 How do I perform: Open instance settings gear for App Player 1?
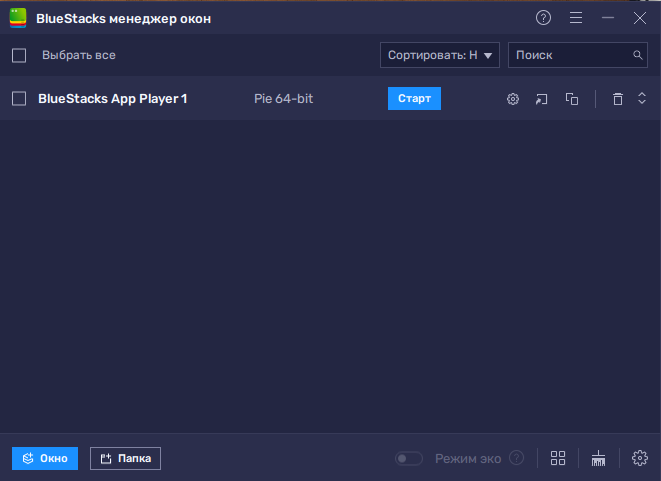click(513, 99)
